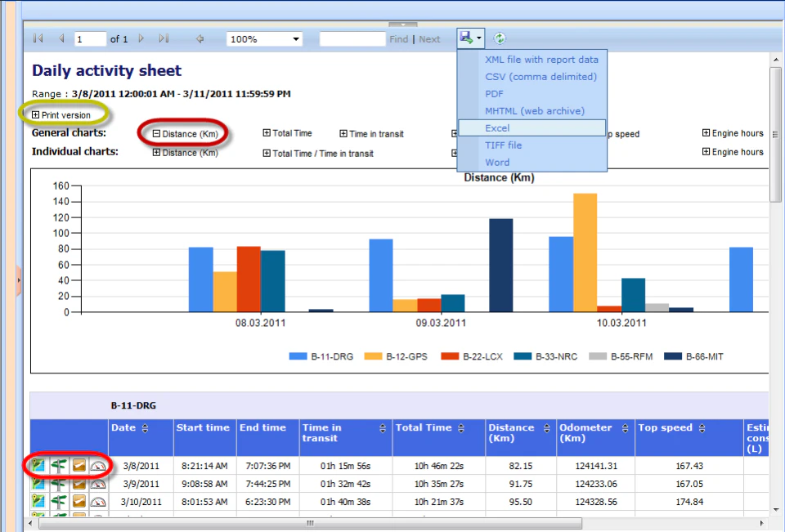Go to the last page of report
The image size is (785, 532).
[x=164, y=38]
